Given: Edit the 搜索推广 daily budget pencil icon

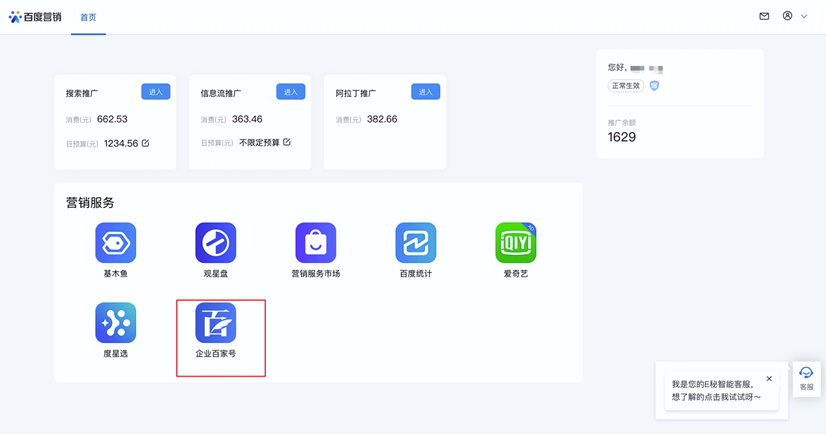Looking at the screenshot, I should click(145, 143).
